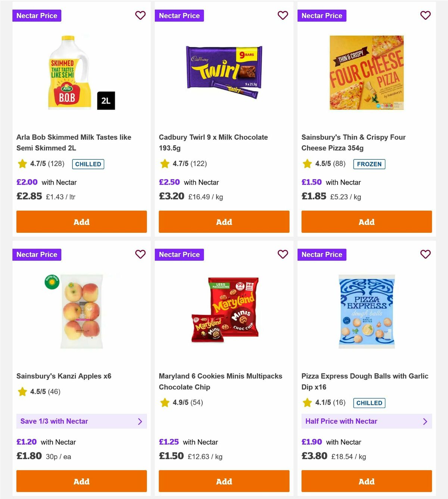This screenshot has width=448, height=499.
Task: Select the CHILLED badge on the Arla milk
Action: (x=88, y=164)
